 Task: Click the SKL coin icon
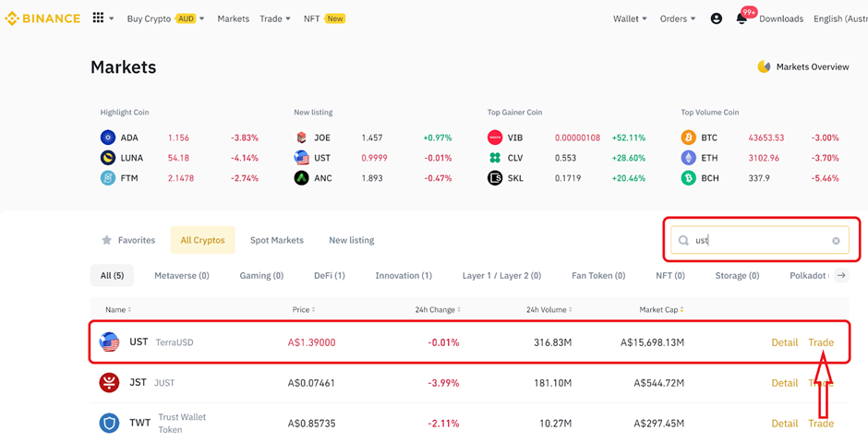tap(495, 179)
